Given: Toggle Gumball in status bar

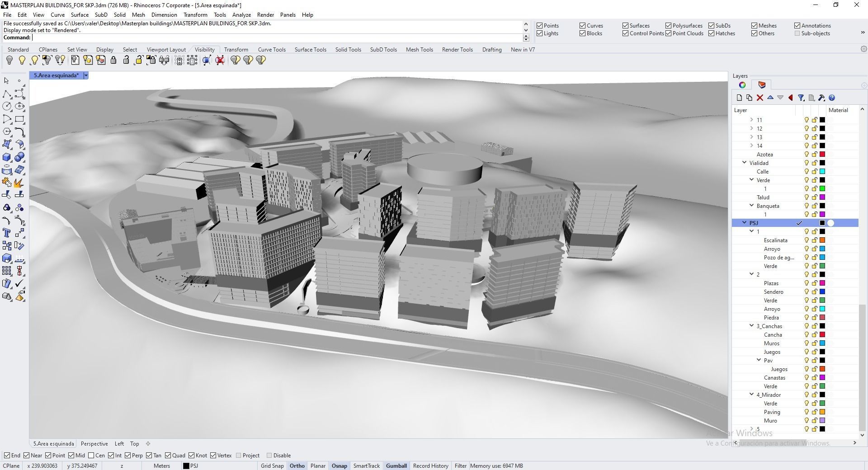Looking at the screenshot, I should click(396, 466).
